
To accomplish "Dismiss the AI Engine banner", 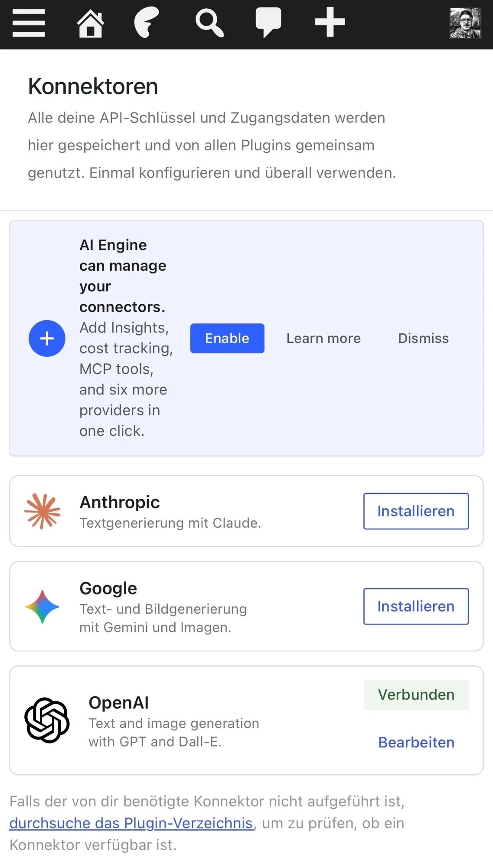I will point(423,339).
